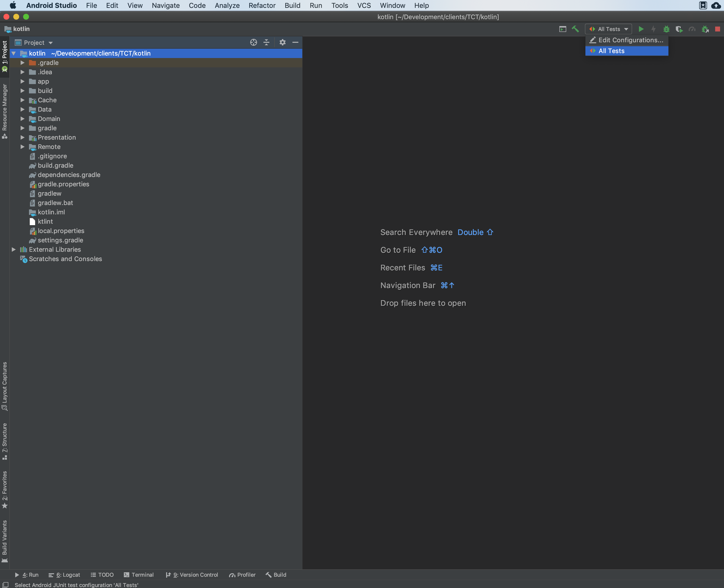Click the kotlin breadcrumb in navigation bar

(x=17, y=29)
